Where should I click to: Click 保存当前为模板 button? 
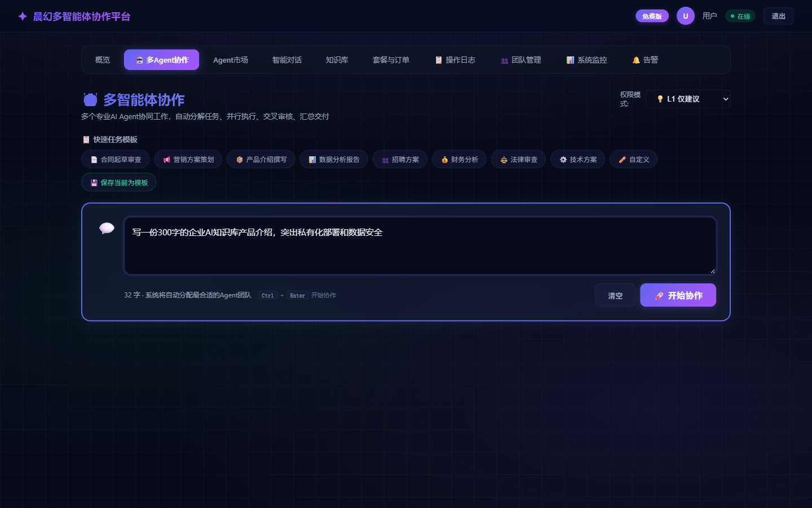pyautogui.click(x=119, y=182)
